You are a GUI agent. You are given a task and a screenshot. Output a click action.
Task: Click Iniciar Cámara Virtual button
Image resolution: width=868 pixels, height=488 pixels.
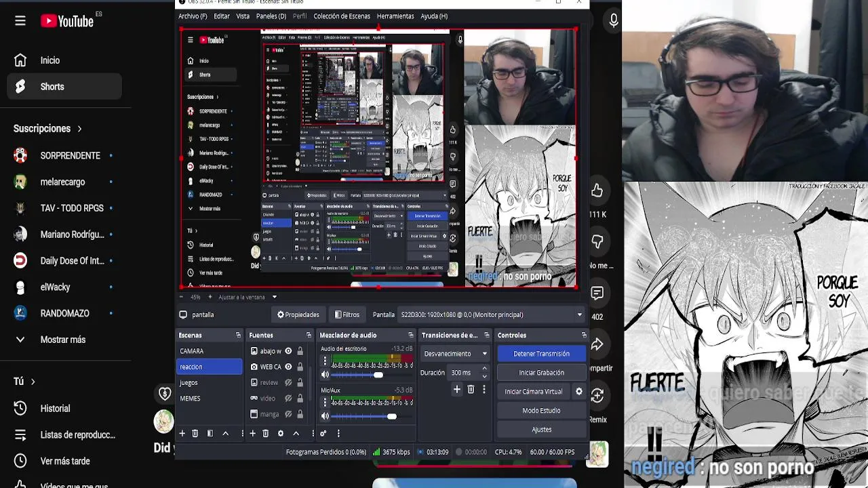point(534,391)
